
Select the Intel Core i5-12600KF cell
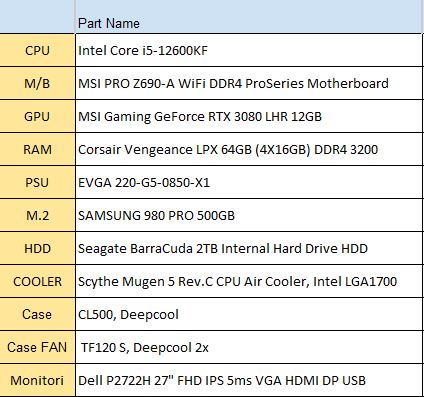click(x=249, y=50)
